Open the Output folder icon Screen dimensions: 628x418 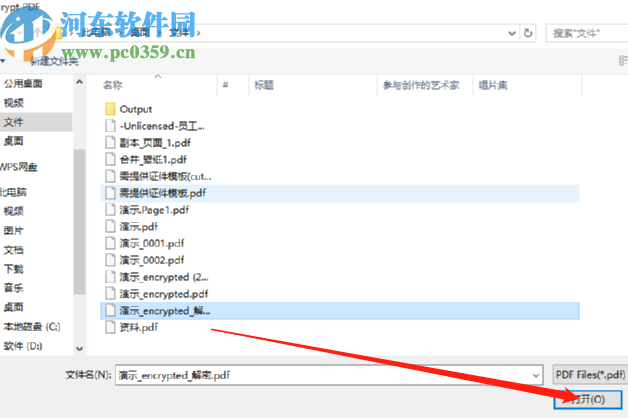(x=110, y=109)
